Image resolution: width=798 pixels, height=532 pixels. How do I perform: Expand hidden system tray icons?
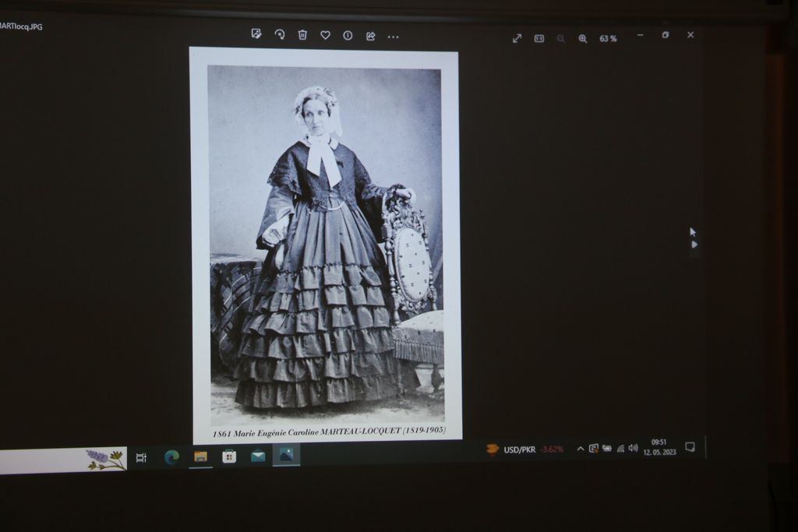tap(580, 449)
